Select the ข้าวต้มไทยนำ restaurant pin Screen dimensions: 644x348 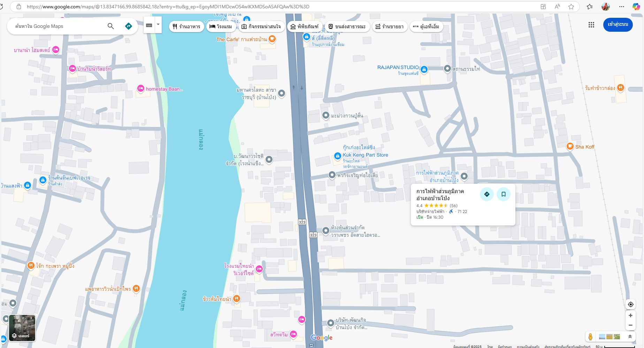click(237, 298)
